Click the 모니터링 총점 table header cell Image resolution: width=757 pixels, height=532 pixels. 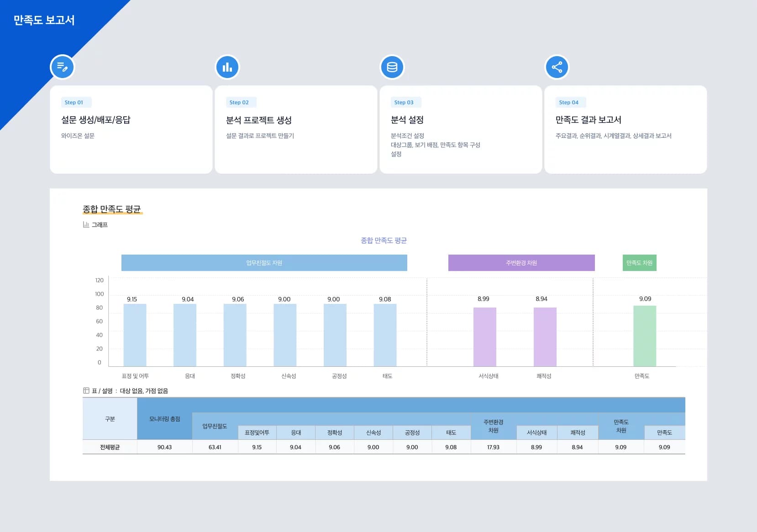click(164, 418)
